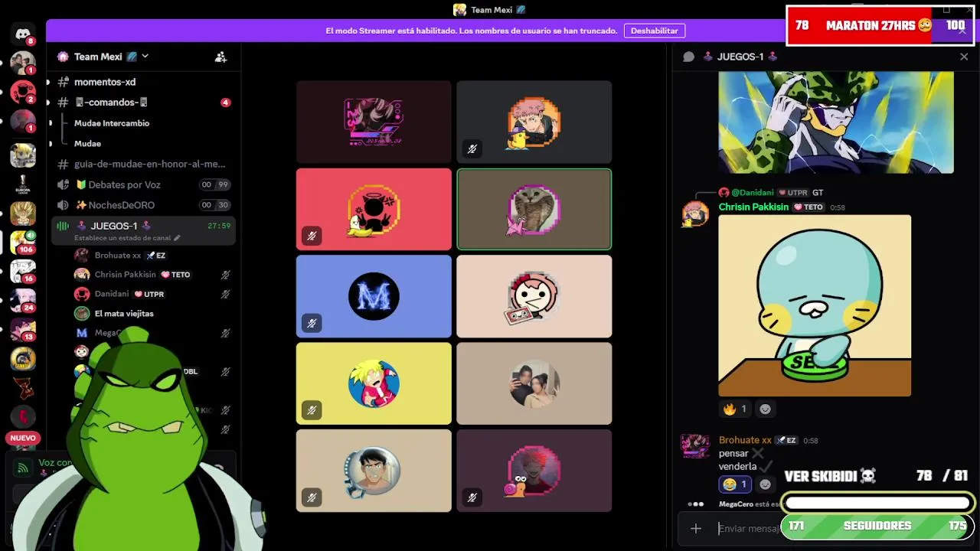The image size is (980, 551).
Task: Add reaction to Chrisin Pakkisin's sticker message
Action: point(765,409)
